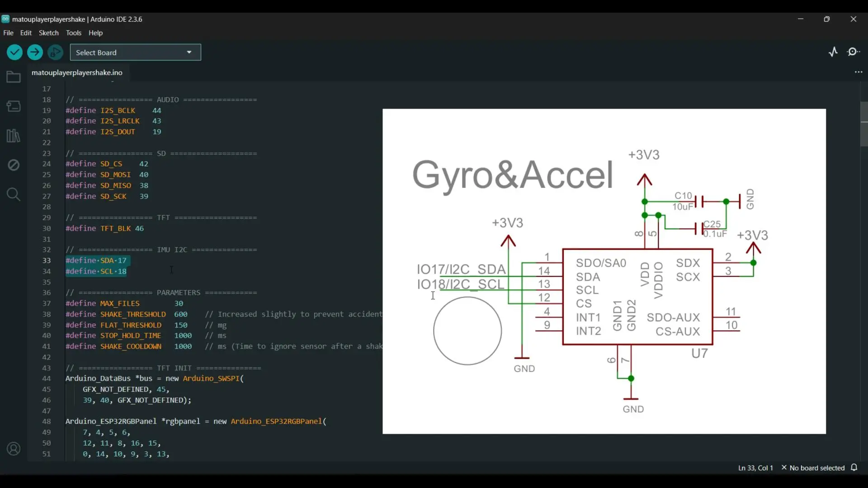Open the account profile icon
This screenshot has height=488, width=868.
click(14, 449)
